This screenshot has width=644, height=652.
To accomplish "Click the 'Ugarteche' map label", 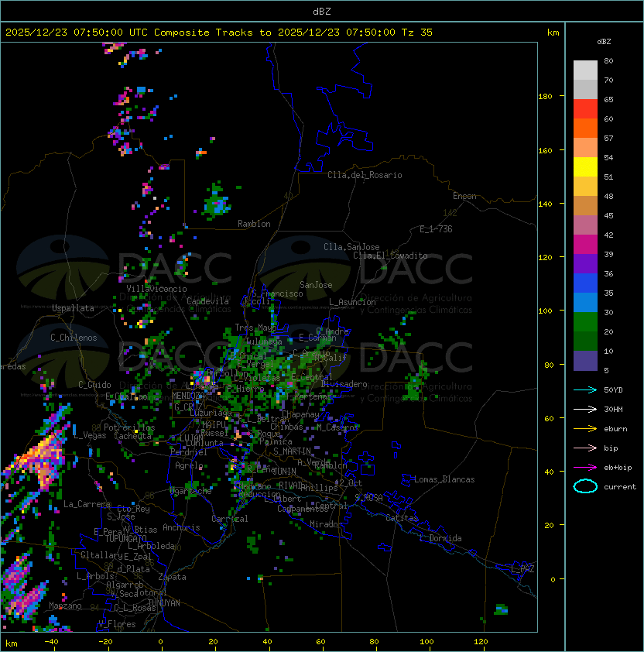I will pyautogui.click(x=191, y=491).
